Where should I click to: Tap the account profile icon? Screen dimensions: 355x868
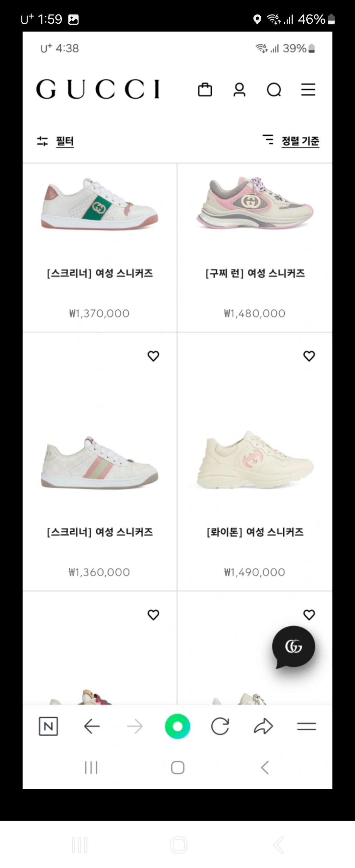coord(240,90)
